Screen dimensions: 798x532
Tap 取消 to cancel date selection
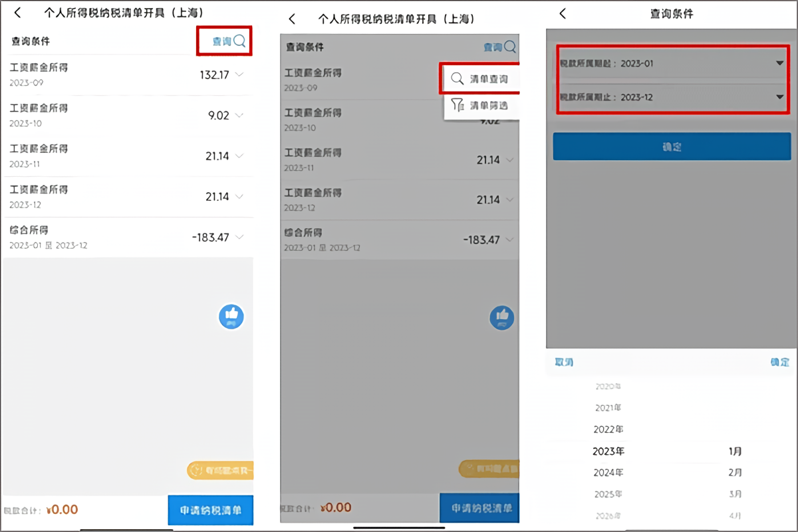563,362
